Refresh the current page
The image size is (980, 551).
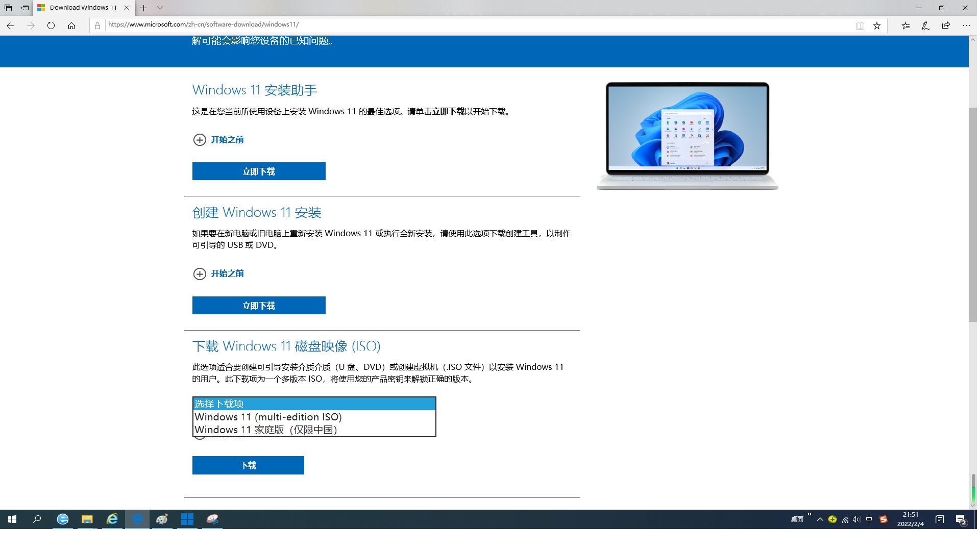tap(51, 25)
